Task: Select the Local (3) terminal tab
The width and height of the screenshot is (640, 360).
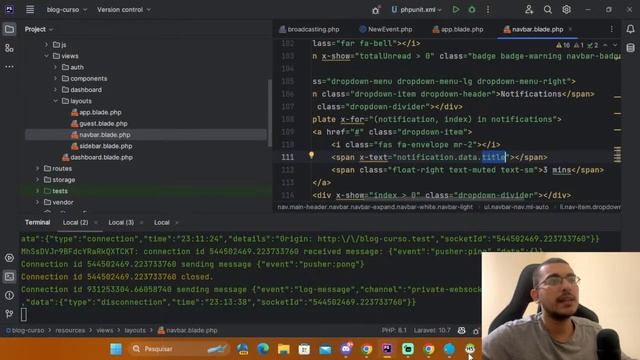Action: pos(121,222)
